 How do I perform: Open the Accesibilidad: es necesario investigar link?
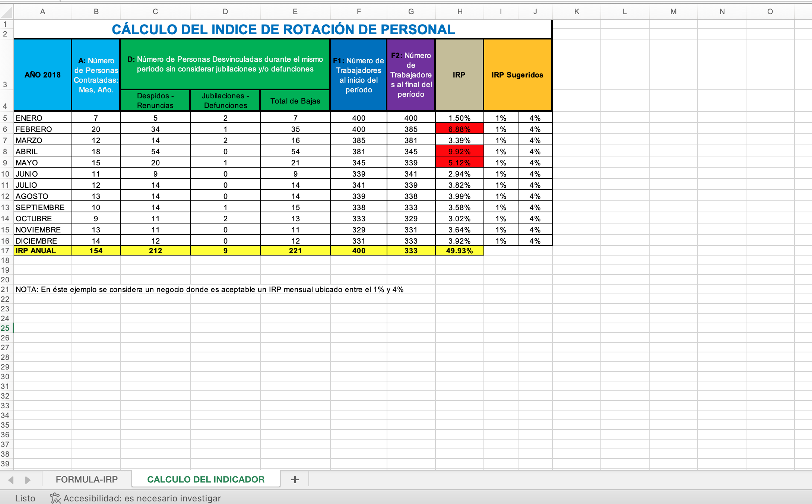pos(142,498)
